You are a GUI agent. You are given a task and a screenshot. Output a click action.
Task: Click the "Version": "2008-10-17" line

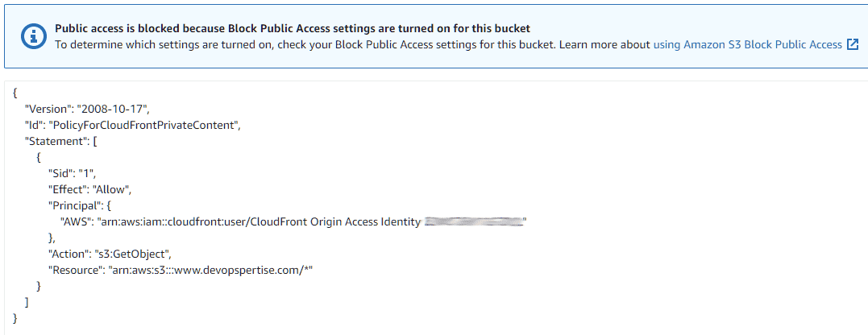tap(87, 109)
